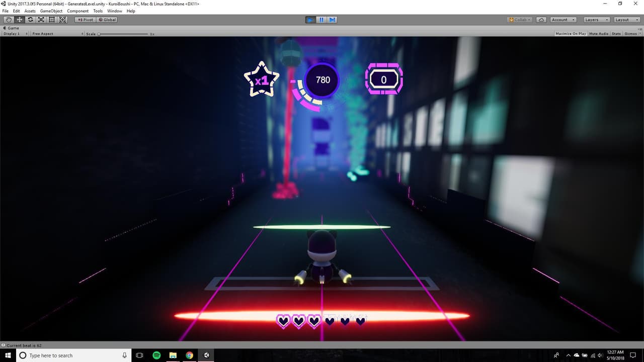Open the cloud services icon
644x362 pixels.
tap(541, 20)
